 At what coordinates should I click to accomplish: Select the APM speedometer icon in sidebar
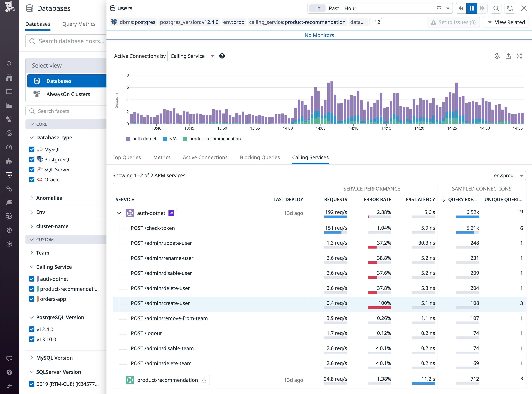[9, 147]
